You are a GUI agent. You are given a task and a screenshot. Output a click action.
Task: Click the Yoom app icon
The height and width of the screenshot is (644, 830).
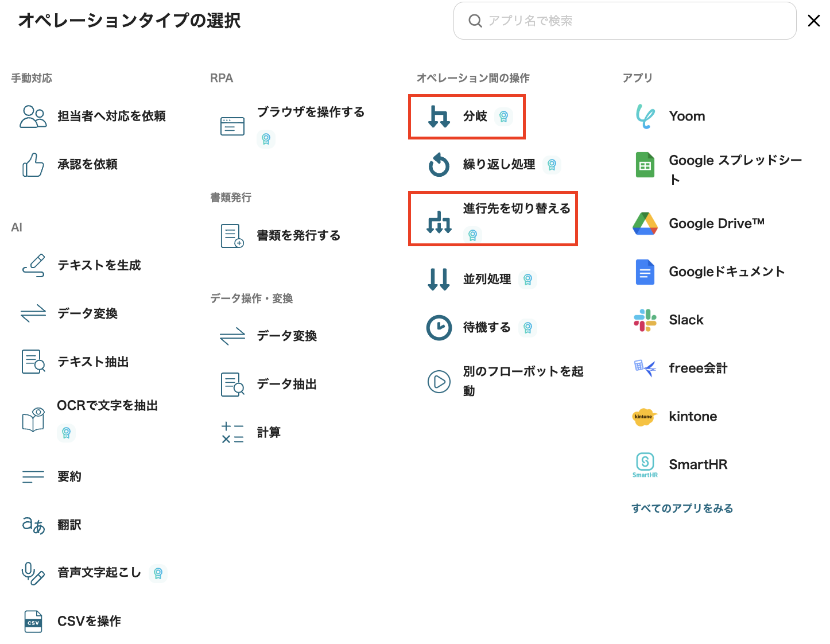645,117
